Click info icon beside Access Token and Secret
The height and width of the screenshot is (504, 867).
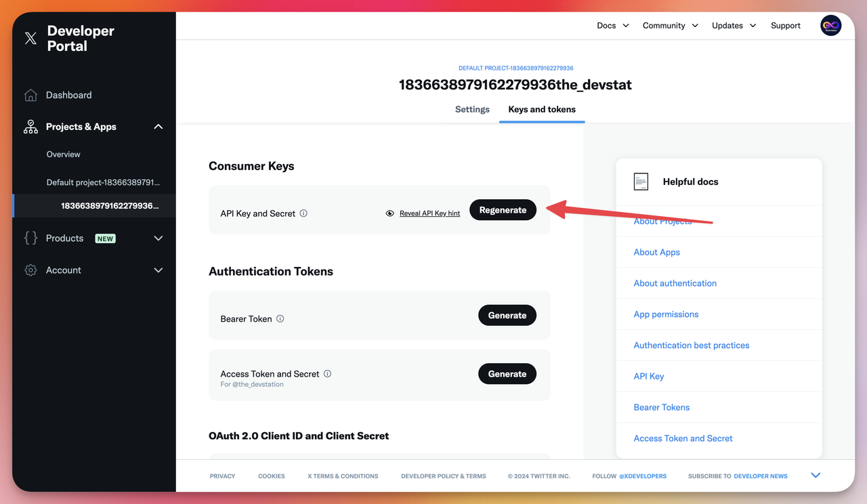pos(327,374)
